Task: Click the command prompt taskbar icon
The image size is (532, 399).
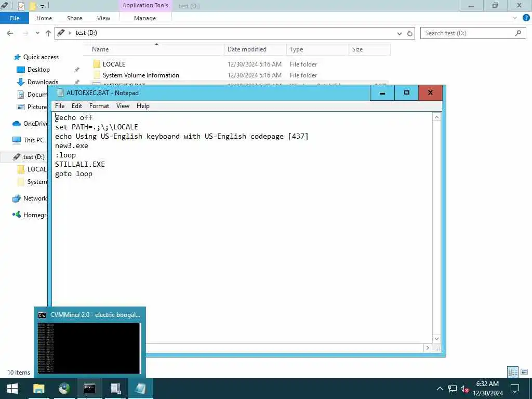Action: [89, 389]
